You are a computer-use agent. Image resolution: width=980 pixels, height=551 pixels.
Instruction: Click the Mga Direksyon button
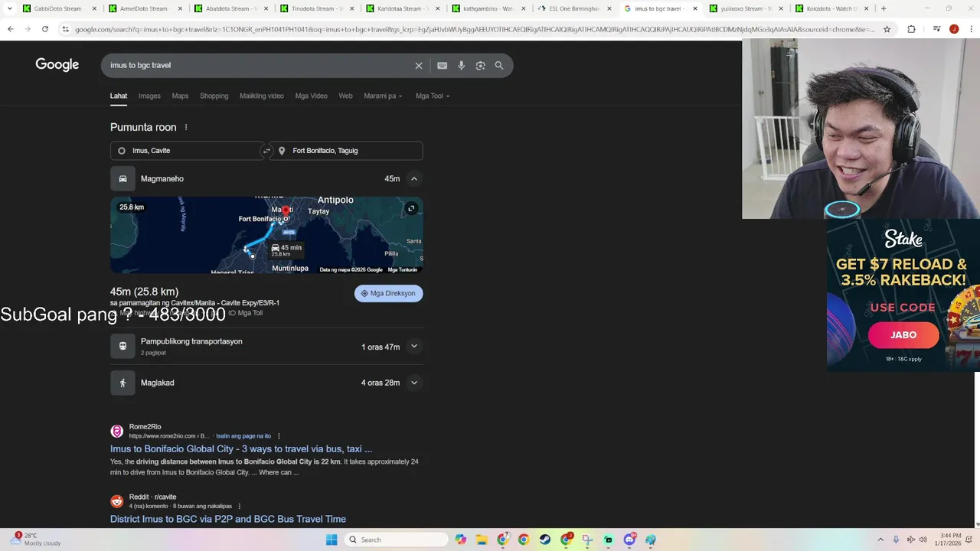coord(388,294)
